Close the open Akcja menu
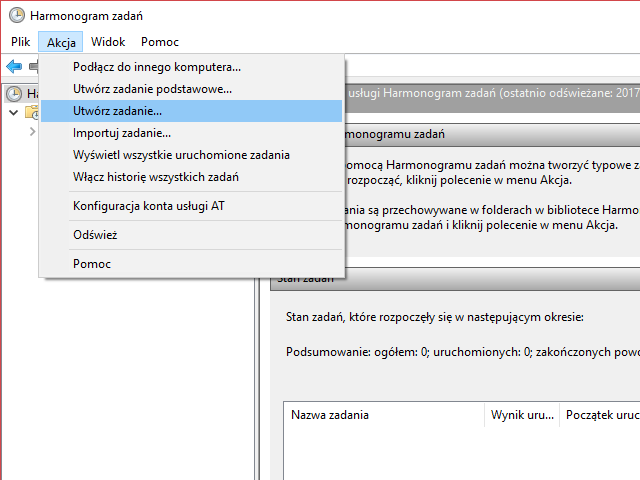The height and width of the screenshot is (480, 640). click(61, 42)
